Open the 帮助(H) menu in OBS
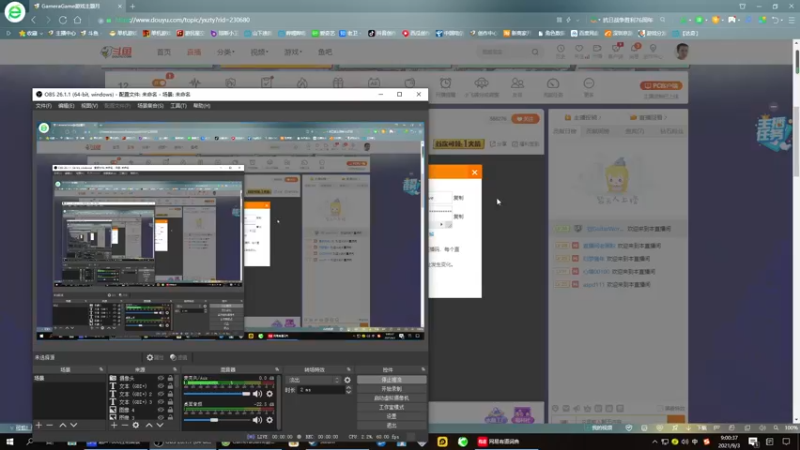 202,106
